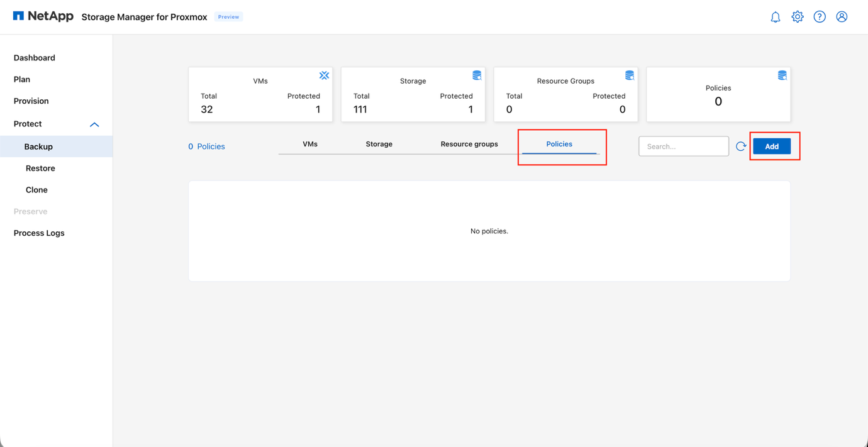Click the Storage card database icon
Screen dimensions: 868x447
[x=477, y=75]
